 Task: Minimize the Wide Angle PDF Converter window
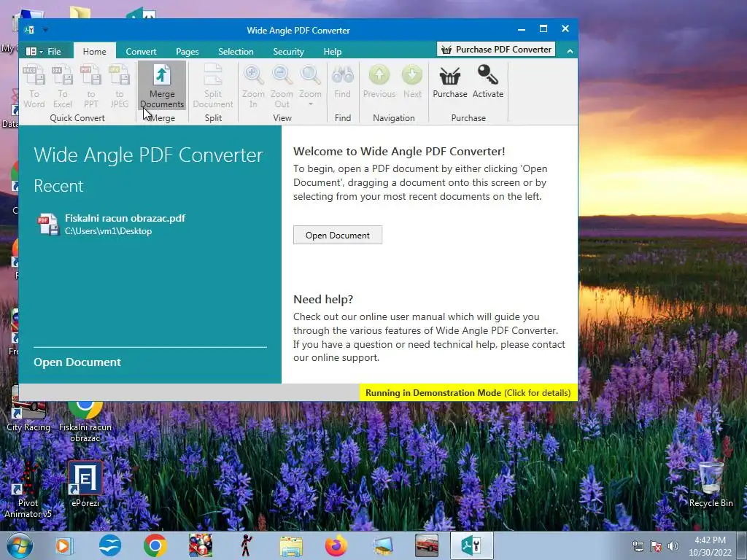pos(521,29)
